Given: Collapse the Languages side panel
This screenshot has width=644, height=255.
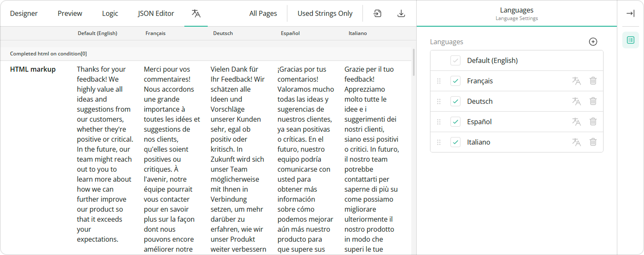Looking at the screenshot, I should click(630, 13).
